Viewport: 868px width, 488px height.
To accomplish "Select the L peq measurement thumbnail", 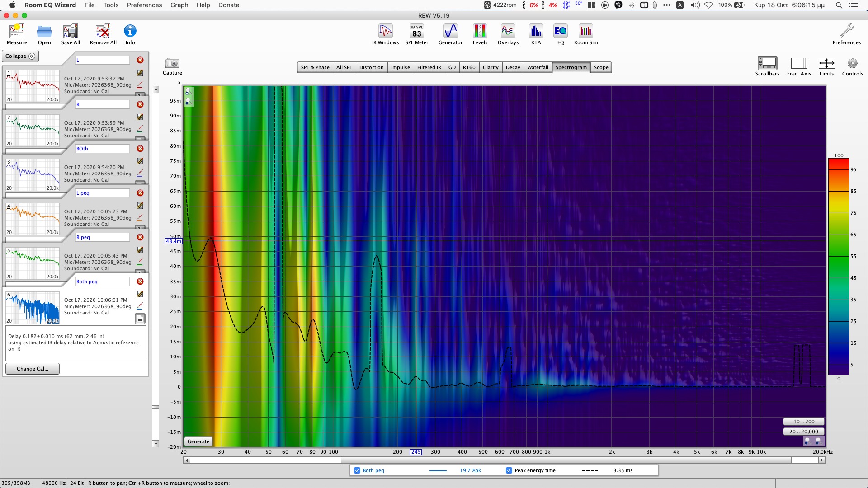I will click(33, 219).
